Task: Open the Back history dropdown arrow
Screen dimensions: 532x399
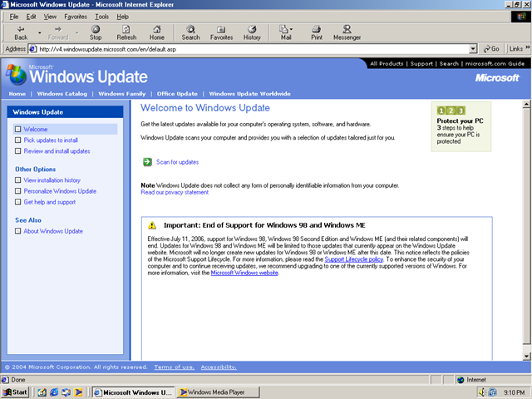Action: pyautogui.click(x=39, y=33)
